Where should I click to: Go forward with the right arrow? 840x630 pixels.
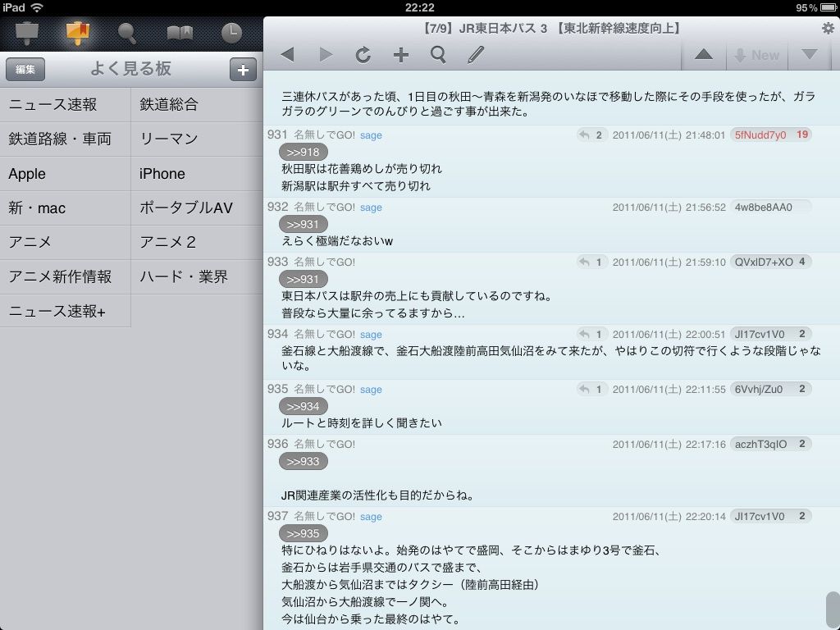pos(326,55)
